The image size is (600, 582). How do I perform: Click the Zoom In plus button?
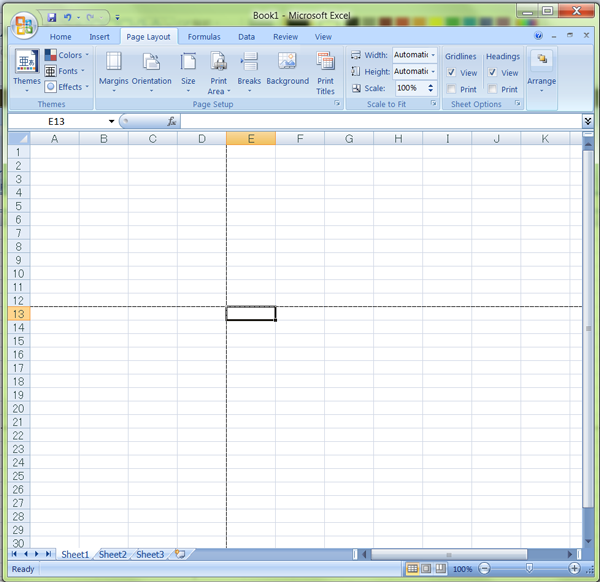574,569
